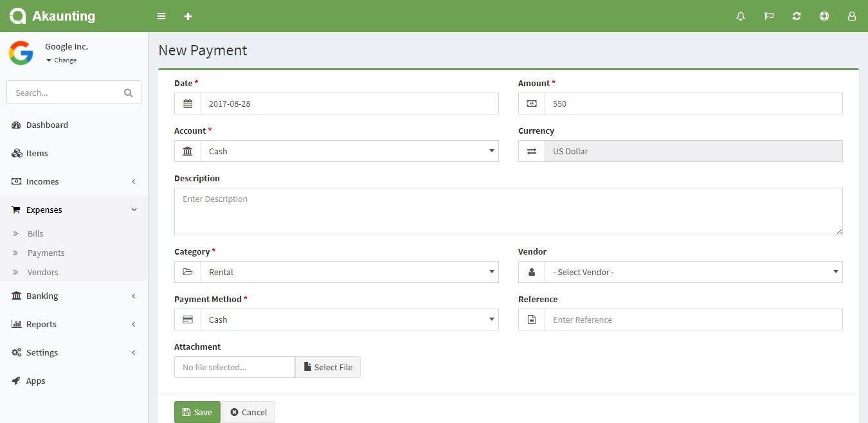Save the new payment
868x423 pixels.
197,412
